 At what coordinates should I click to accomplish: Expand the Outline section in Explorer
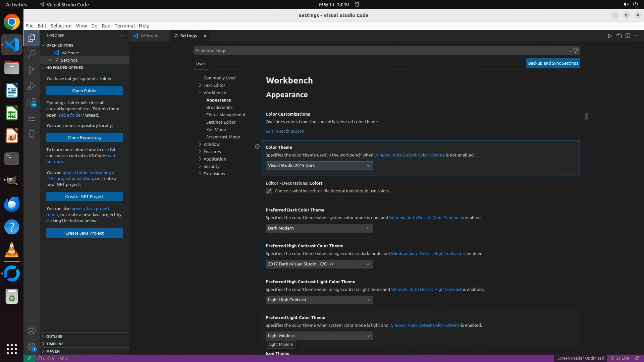(x=54, y=336)
